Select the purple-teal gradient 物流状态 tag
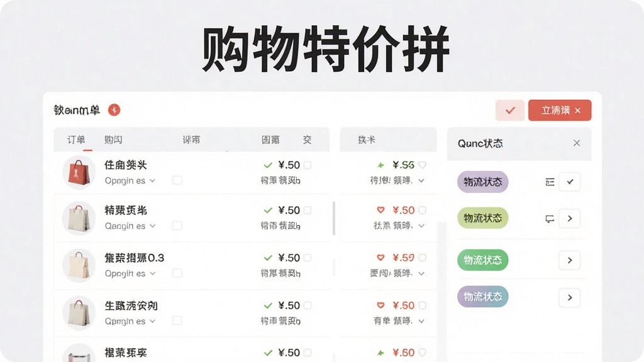 click(482, 297)
